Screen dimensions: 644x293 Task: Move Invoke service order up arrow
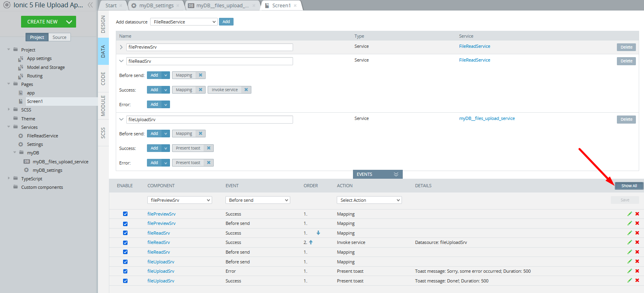(311, 242)
